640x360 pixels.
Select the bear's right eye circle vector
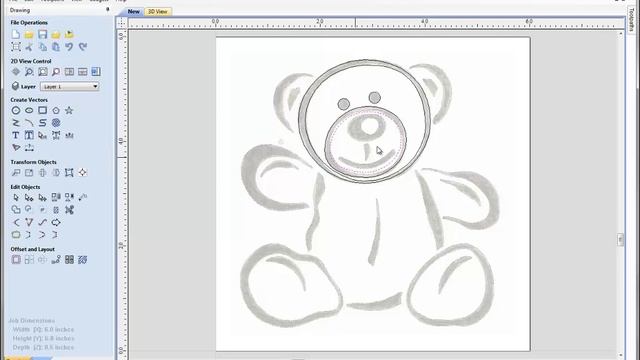click(x=374, y=98)
